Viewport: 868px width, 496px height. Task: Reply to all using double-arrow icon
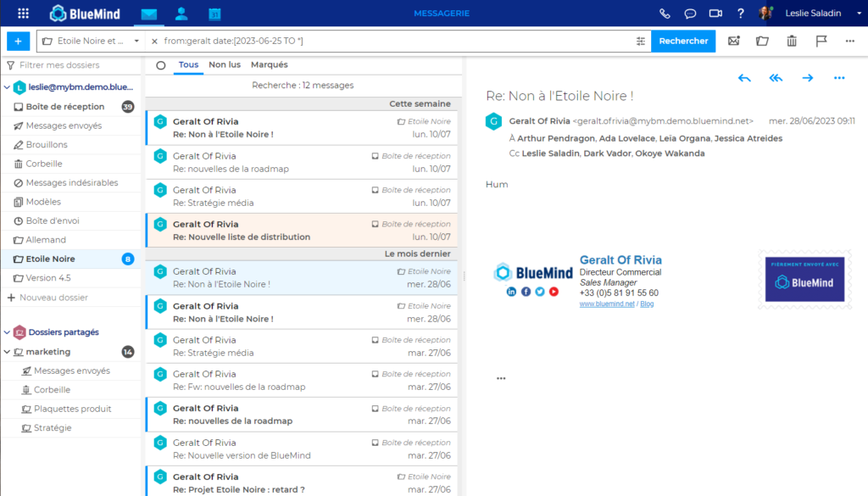(776, 78)
